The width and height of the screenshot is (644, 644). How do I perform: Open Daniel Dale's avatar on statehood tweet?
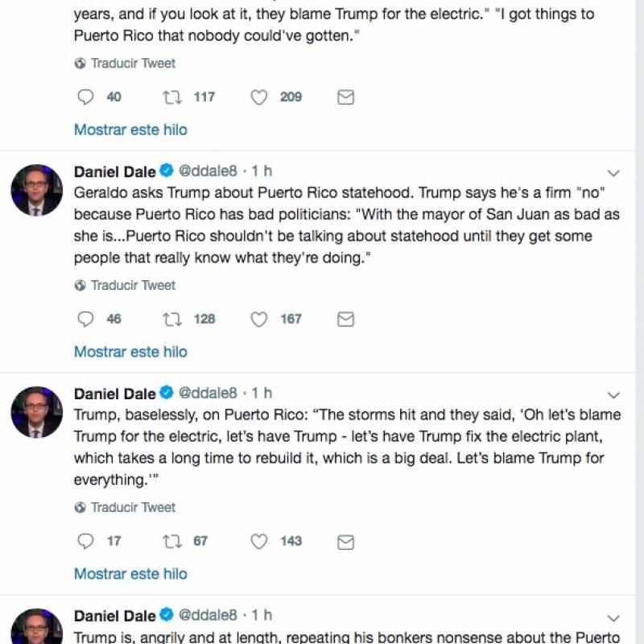[x=36, y=190]
